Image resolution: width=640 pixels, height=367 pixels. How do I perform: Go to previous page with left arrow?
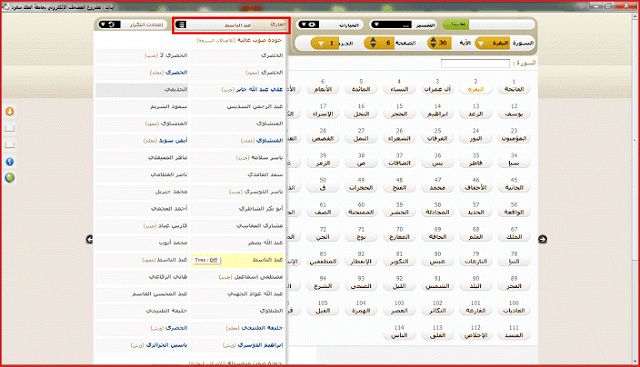pos(89,239)
